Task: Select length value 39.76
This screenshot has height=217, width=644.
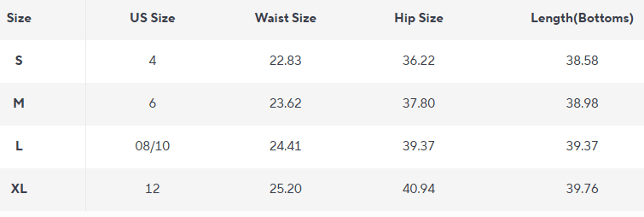Action: click(582, 188)
